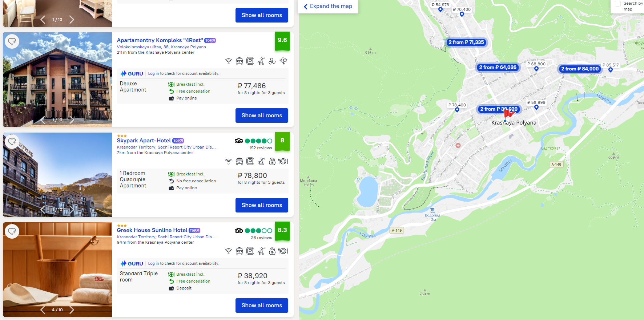Click the parking icon on the Skypark listing
This screenshot has height=320, width=644.
pyautogui.click(x=250, y=161)
